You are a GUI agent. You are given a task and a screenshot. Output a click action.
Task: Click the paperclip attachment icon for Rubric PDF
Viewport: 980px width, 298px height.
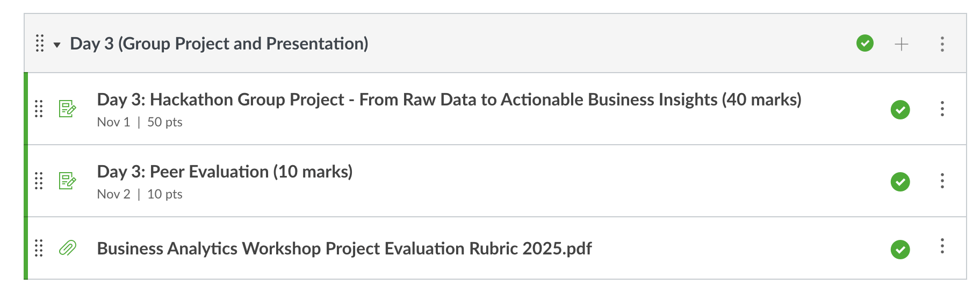click(67, 248)
